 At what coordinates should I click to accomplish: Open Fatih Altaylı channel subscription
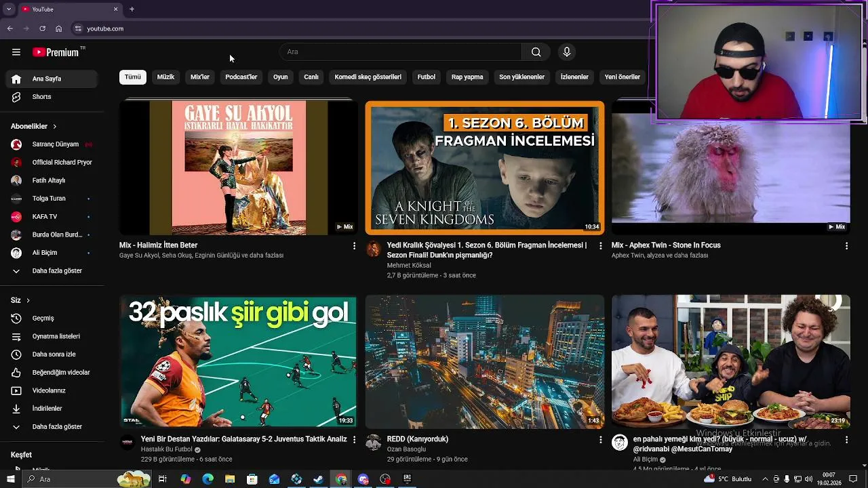click(52, 180)
